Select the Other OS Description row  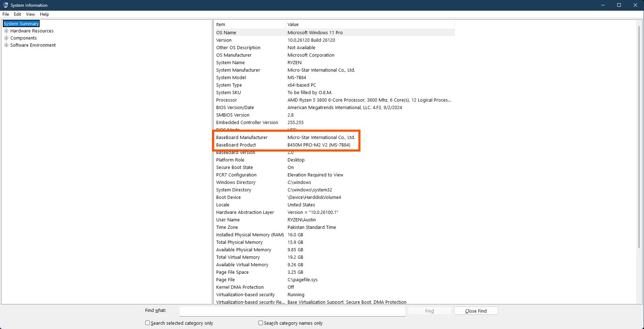pos(334,47)
